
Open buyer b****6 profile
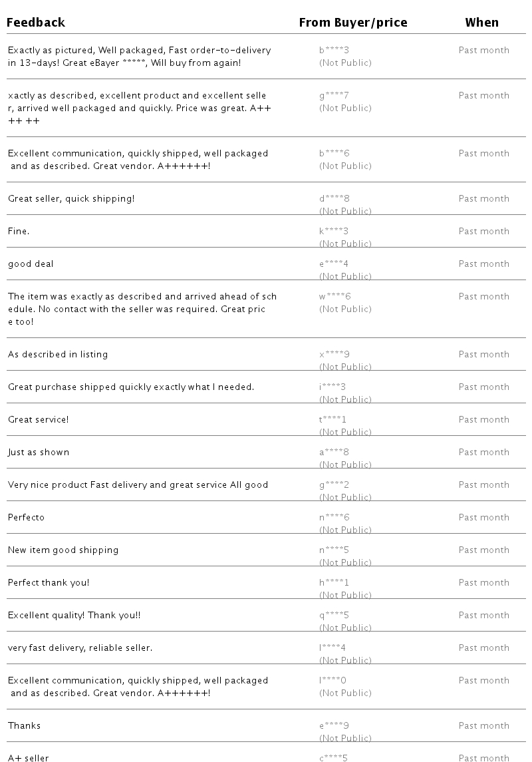click(334, 153)
